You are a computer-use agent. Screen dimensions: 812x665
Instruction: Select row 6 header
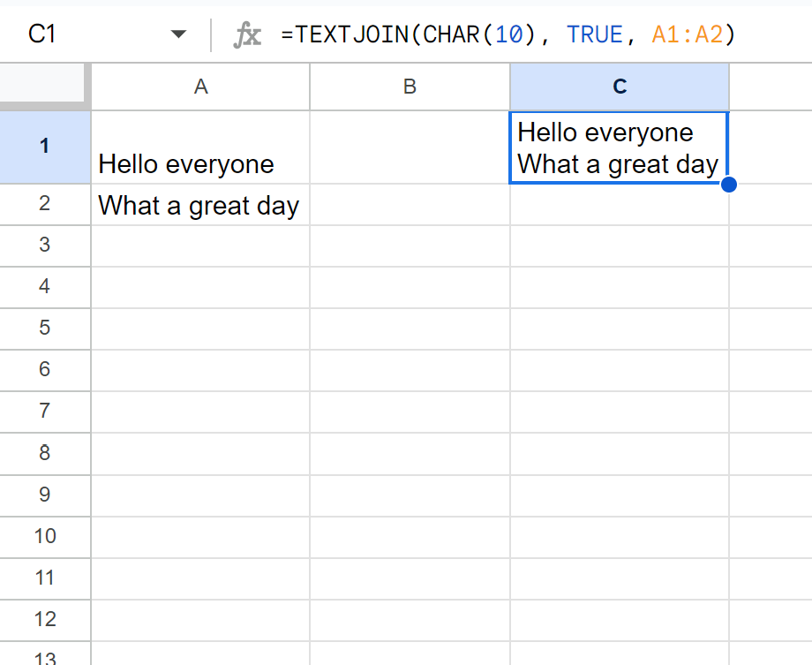click(x=45, y=370)
